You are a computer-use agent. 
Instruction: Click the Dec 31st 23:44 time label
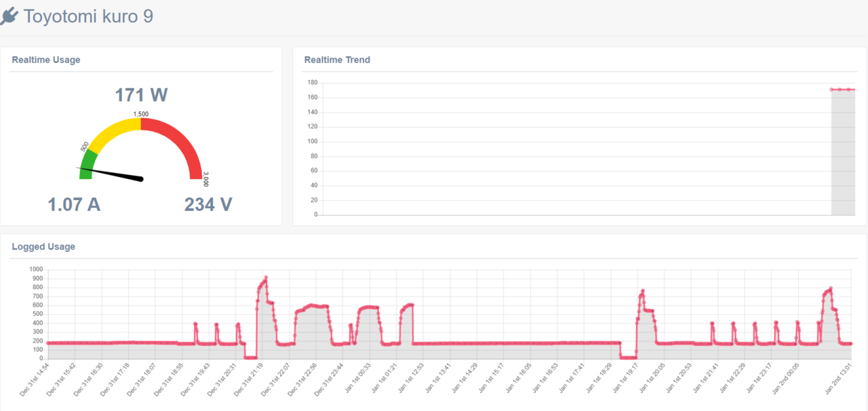coord(328,378)
